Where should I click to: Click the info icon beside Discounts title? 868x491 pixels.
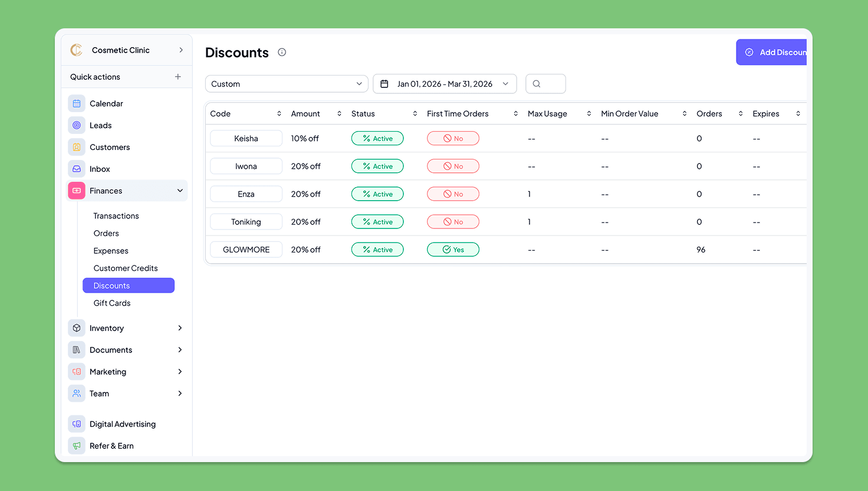tap(282, 53)
